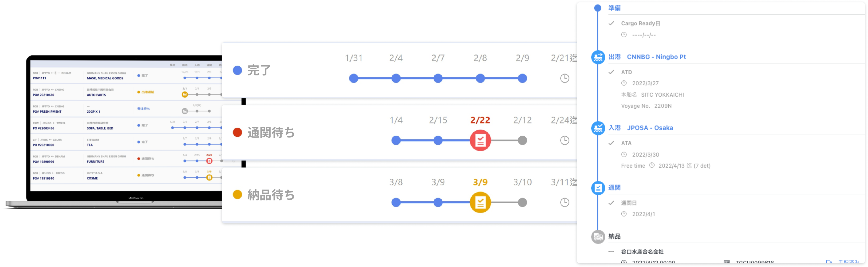Select the 準備 stage heading
The image size is (868, 267).
(614, 8)
